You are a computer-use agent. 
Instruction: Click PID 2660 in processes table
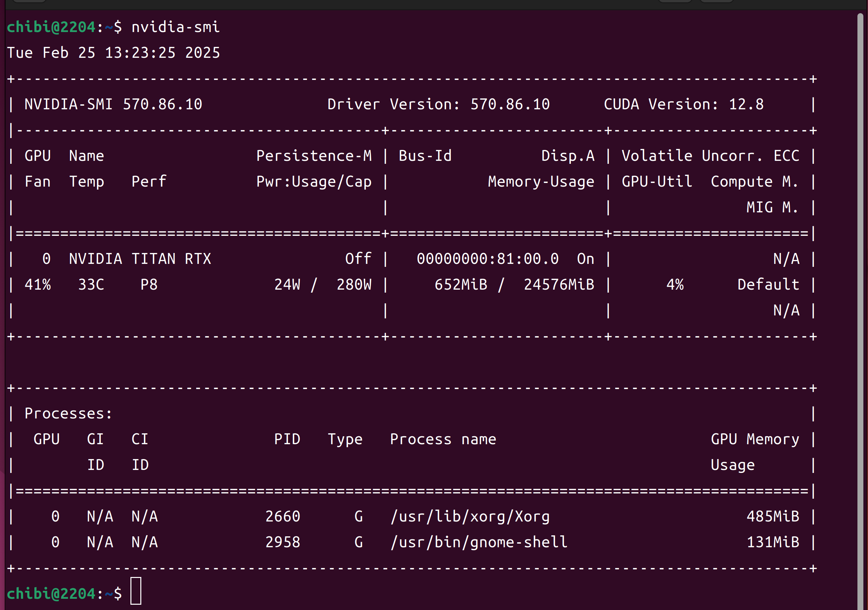[x=283, y=517]
